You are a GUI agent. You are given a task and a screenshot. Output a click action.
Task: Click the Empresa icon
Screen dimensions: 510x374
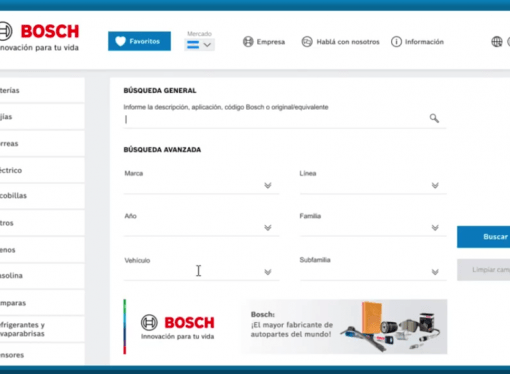[x=248, y=42]
